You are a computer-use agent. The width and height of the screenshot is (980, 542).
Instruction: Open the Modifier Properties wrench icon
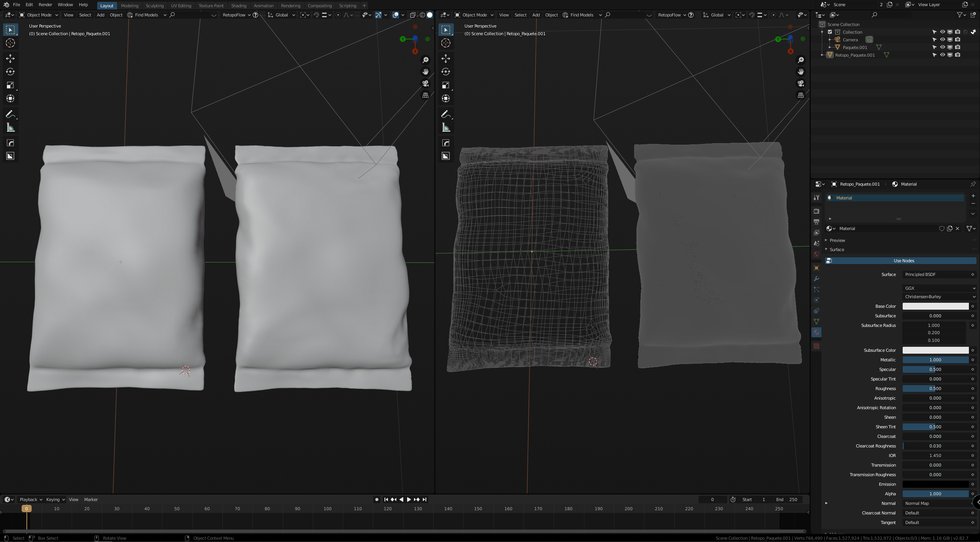816,279
